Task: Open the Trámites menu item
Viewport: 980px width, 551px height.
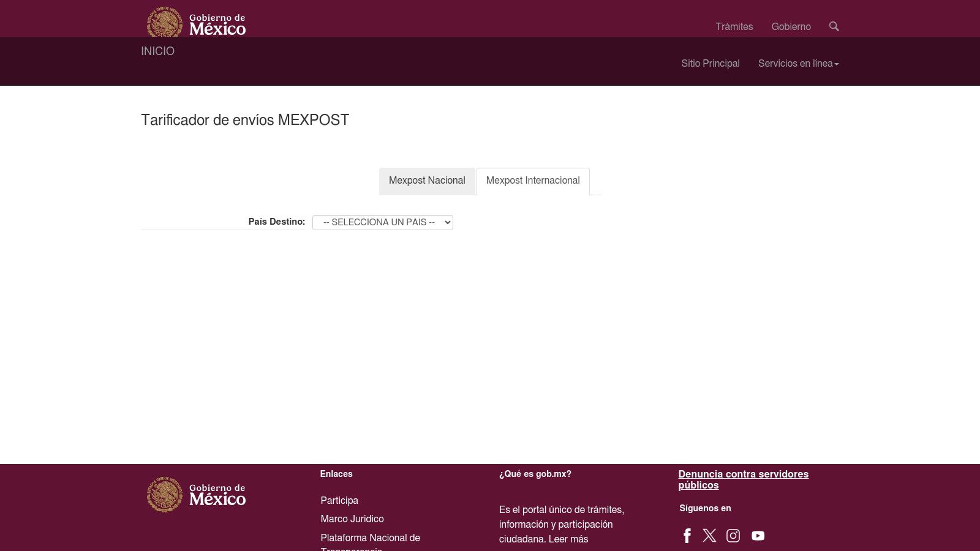Action: point(734,26)
